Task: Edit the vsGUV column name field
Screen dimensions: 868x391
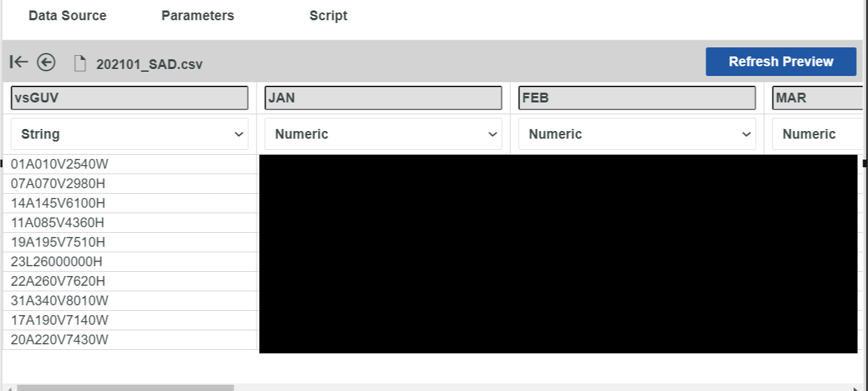Action: (130, 98)
